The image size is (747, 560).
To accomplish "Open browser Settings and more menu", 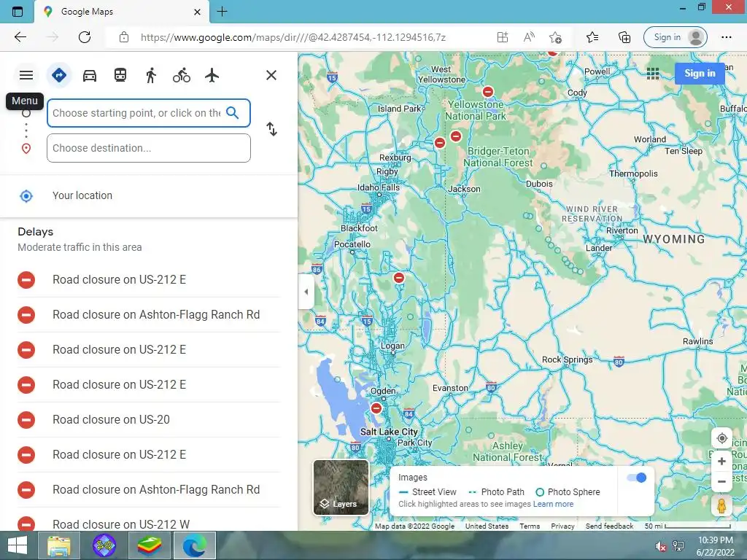I will (x=726, y=37).
